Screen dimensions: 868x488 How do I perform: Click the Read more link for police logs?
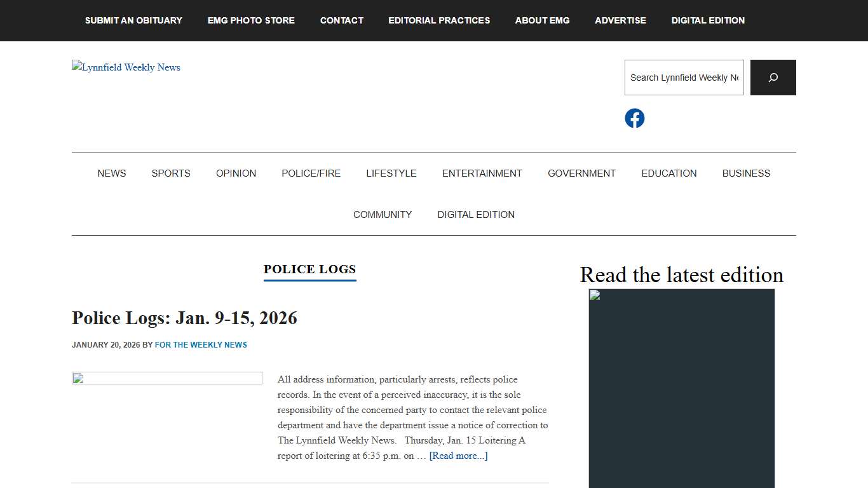(x=458, y=455)
